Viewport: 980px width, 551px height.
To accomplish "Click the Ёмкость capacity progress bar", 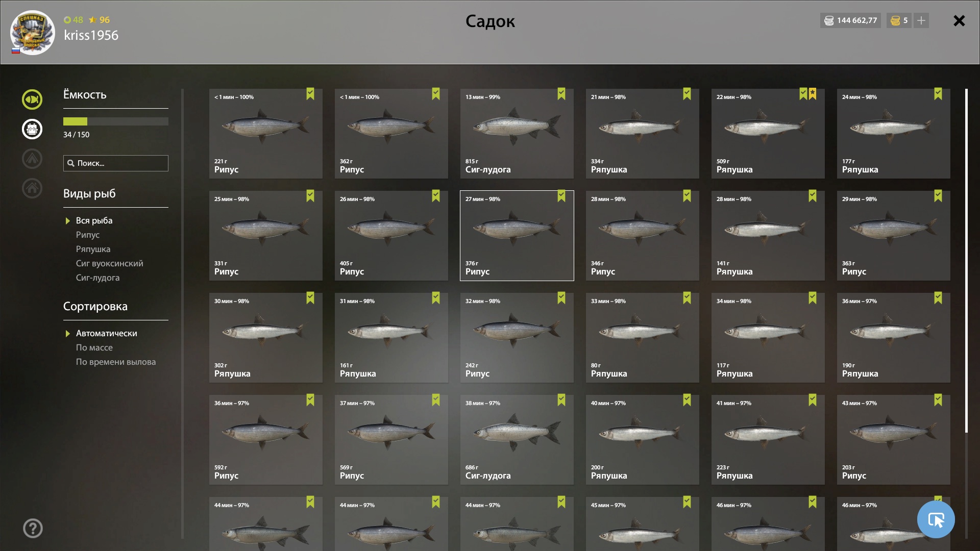I will (x=116, y=121).
